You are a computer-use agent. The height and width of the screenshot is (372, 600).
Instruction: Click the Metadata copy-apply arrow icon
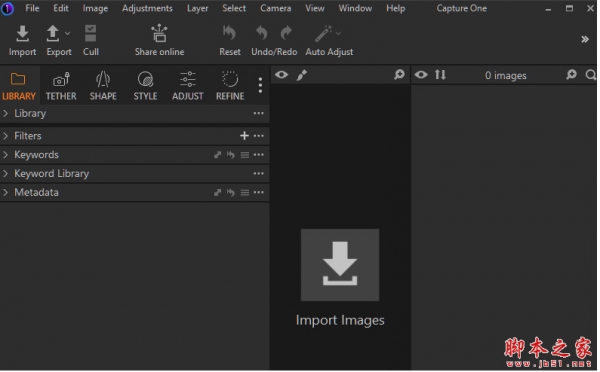(217, 193)
